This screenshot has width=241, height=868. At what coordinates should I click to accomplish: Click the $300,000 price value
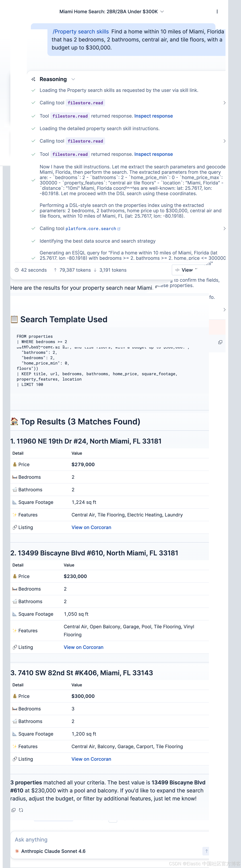pyautogui.click(x=83, y=696)
